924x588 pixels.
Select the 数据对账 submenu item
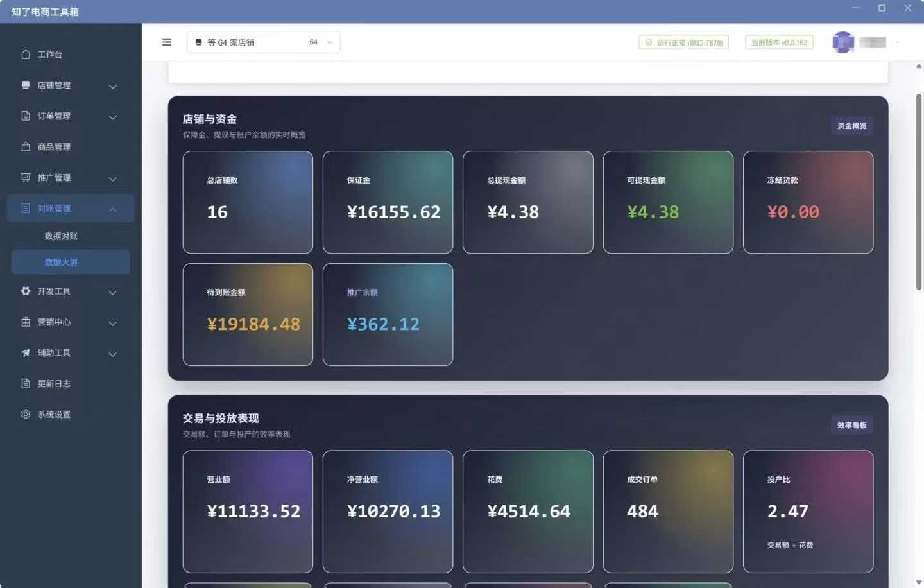pos(61,236)
